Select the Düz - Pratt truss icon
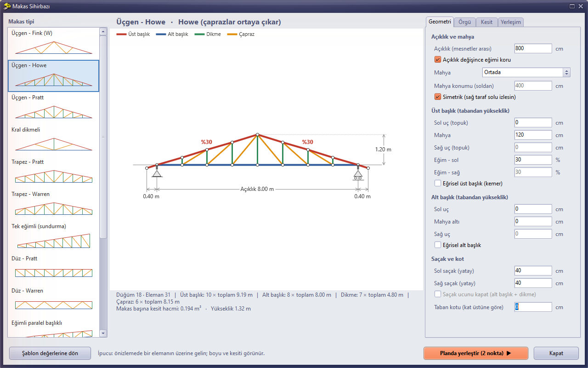The image size is (588, 368). pyautogui.click(x=54, y=273)
